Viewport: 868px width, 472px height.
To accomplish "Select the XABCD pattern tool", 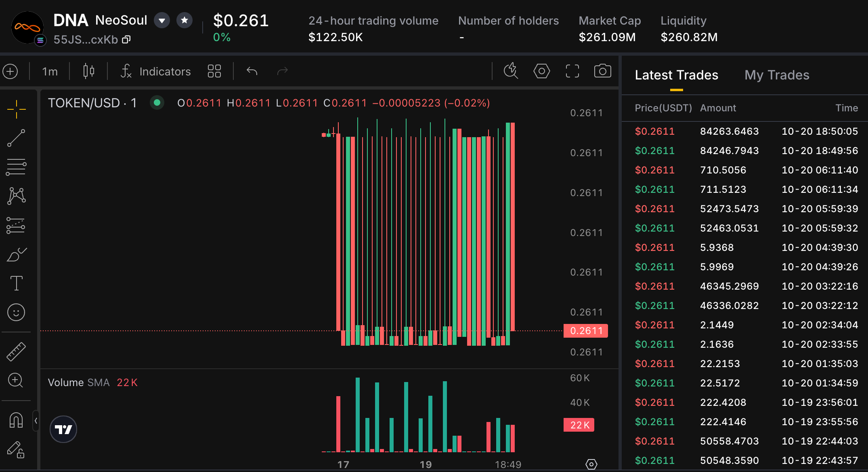I will coord(16,196).
